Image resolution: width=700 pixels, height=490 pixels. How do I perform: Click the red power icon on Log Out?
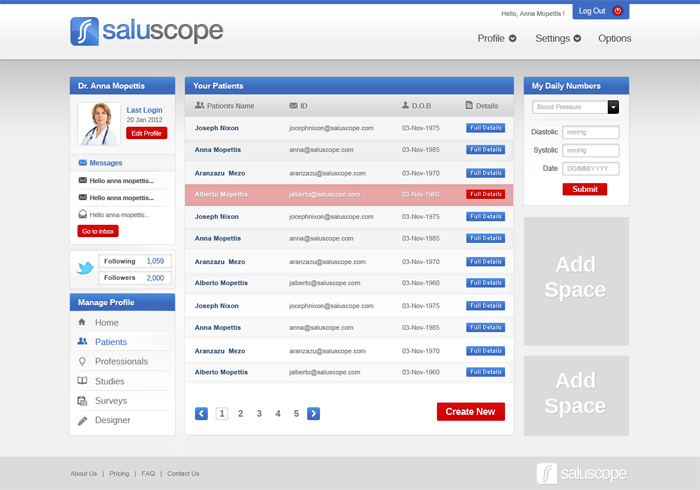click(x=618, y=11)
